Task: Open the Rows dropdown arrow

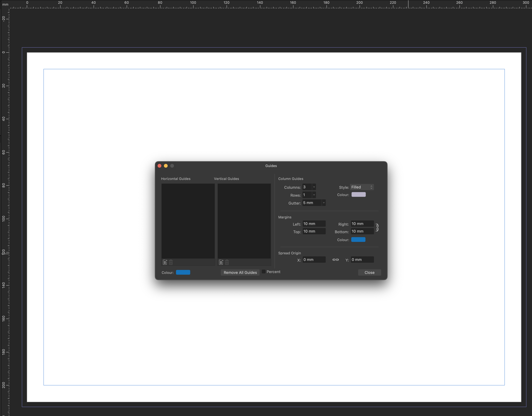Action: [314, 195]
